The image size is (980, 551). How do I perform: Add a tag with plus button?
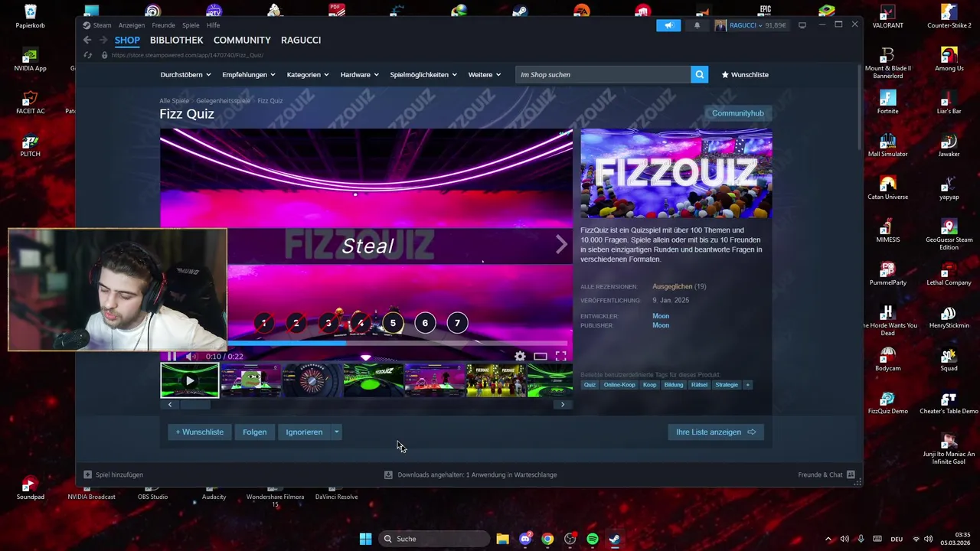(748, 385)
